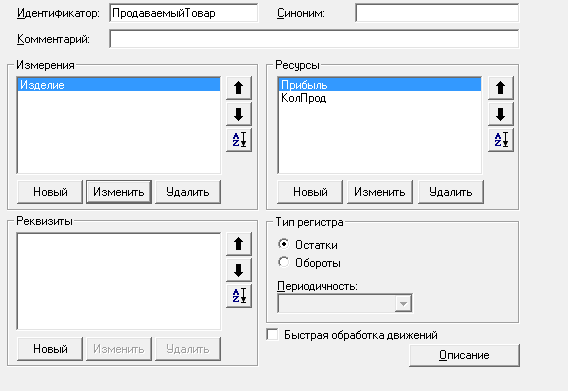Move selected dimension down in Измерения list

click(x=238, y=115)
